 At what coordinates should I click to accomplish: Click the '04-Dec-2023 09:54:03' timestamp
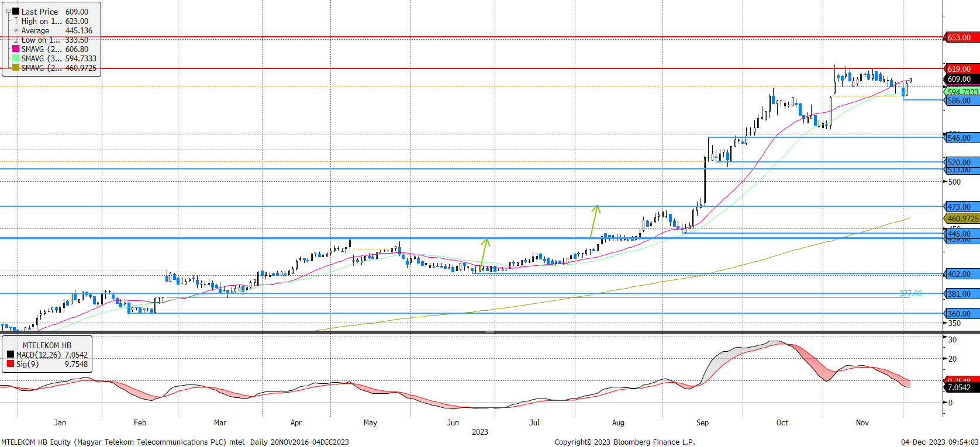point(940,442)
